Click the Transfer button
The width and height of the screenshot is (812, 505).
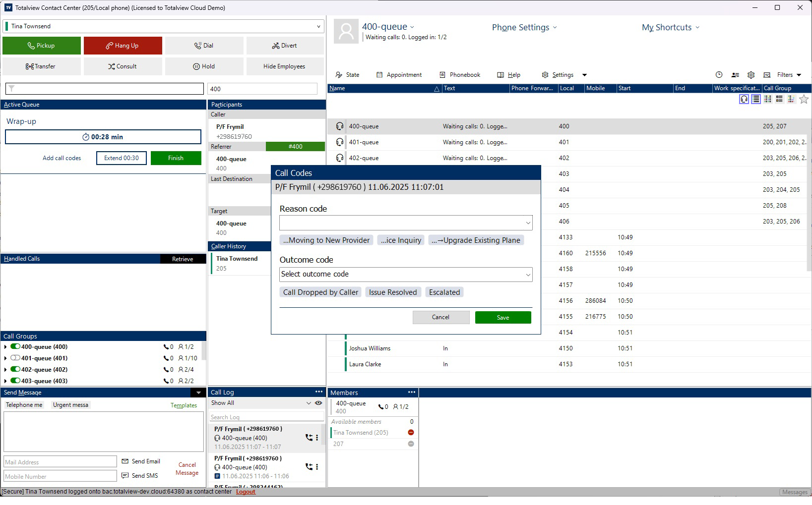[42, 66]
